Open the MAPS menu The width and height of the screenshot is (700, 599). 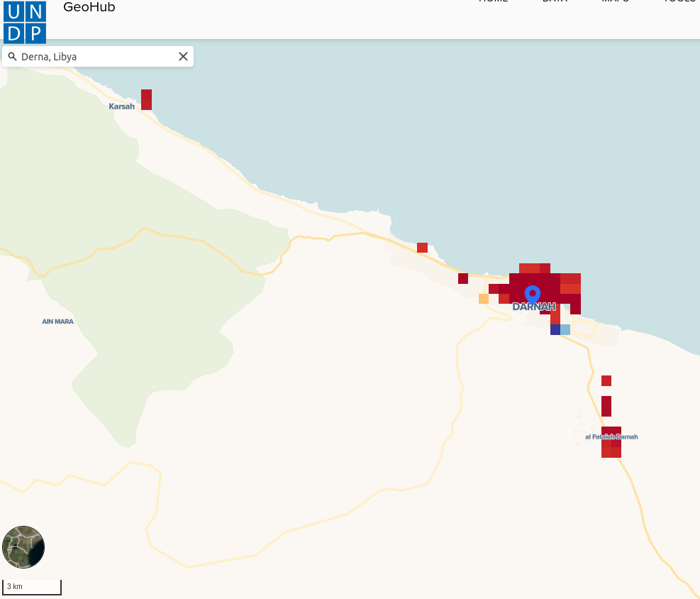[x=613, y=3]
